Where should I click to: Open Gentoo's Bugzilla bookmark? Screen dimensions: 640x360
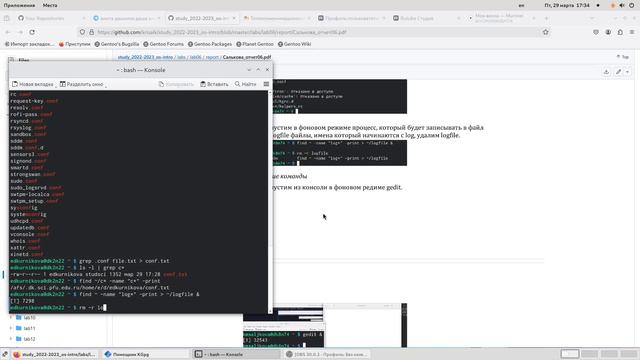[x=117, y=44]
